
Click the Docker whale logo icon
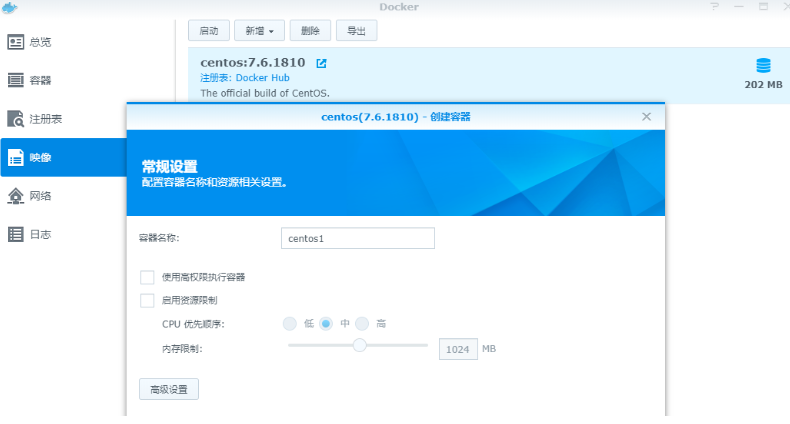point(10,8)
